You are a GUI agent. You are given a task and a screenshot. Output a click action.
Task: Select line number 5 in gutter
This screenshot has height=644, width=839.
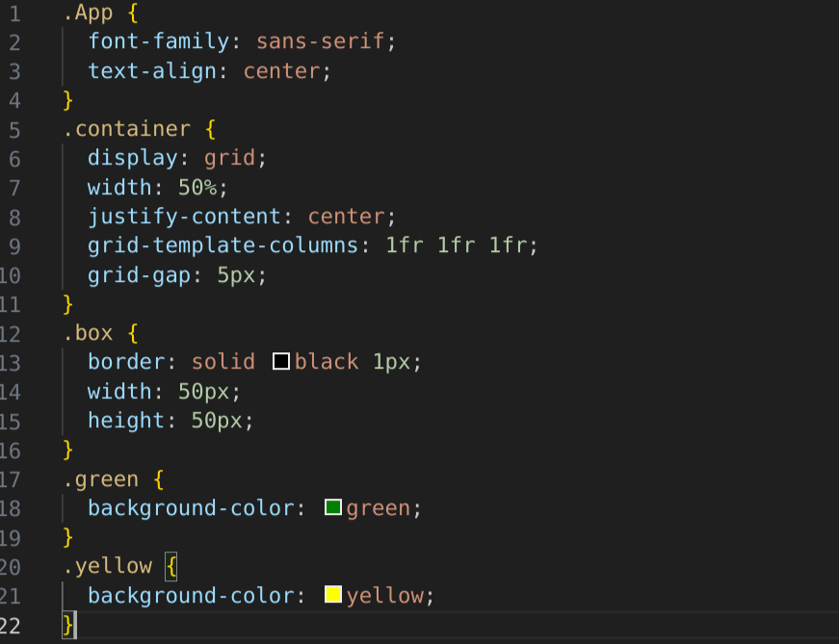(14, 130)
